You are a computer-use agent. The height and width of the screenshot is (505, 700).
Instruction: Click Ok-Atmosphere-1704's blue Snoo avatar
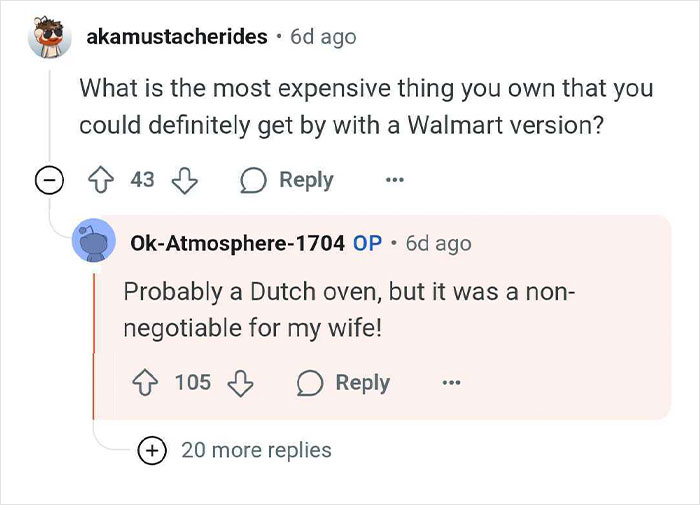pyautogui.click(x=94, y=240)
